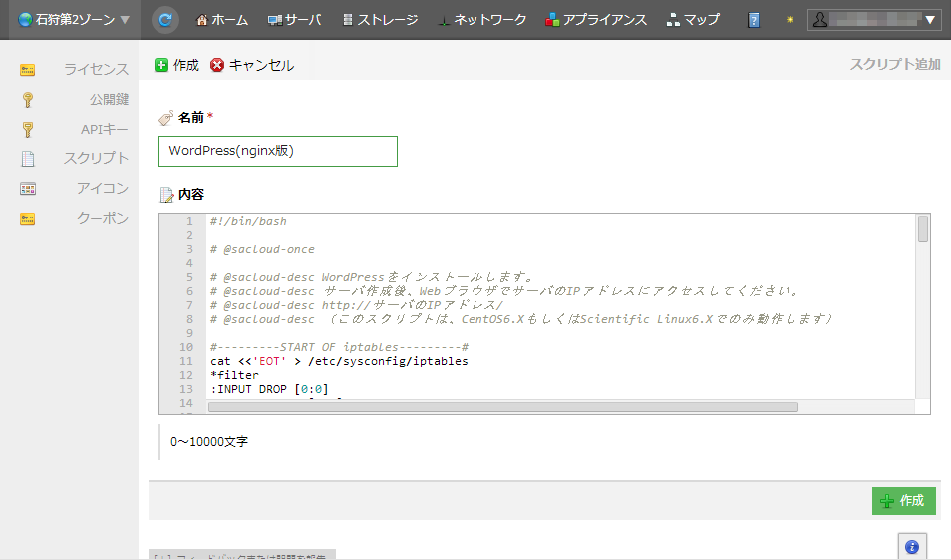
Task: Click the license card icon in sidebar
Action: coord(28,70)
